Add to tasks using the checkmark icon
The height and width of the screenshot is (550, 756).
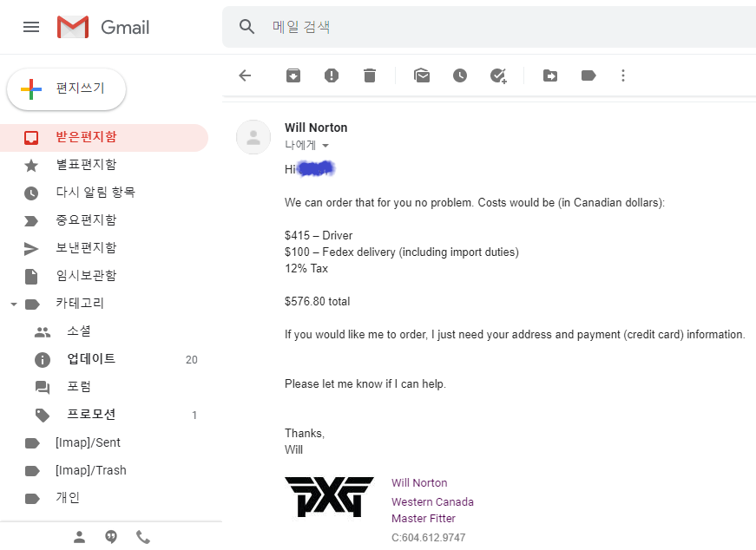pyautogui.click(x=498, y=75)
